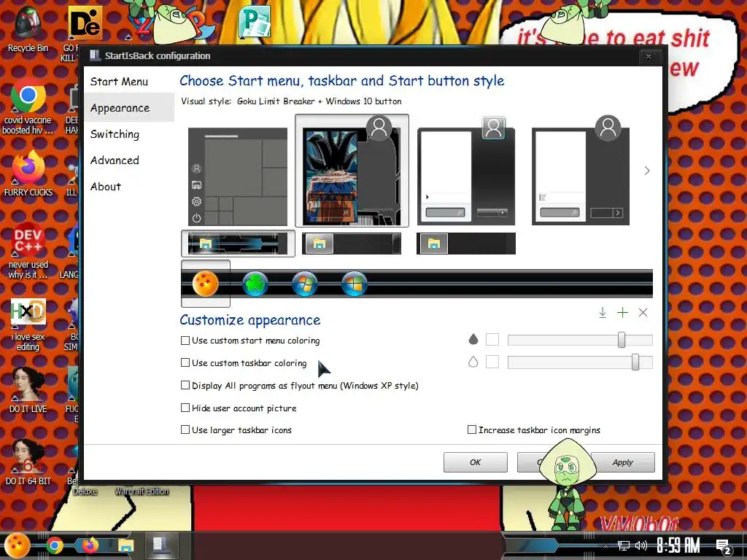The width and height of the screenshot is (747, 560).
Task: Check Increase taskbar icon margins
Action: tap(472, 429)
